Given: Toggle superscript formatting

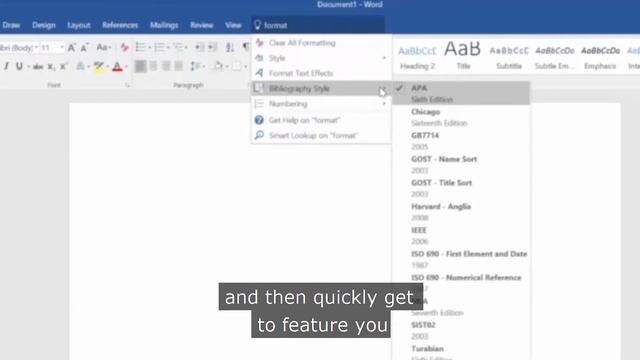Looking at the screenshot, I should click(64, 66).
